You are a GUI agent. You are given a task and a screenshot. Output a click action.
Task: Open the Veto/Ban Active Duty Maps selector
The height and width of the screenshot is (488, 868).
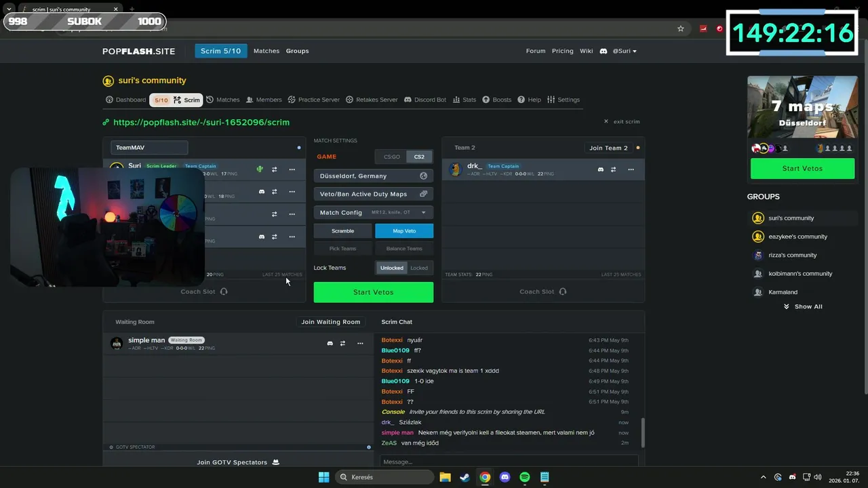[x=373, y=194]
